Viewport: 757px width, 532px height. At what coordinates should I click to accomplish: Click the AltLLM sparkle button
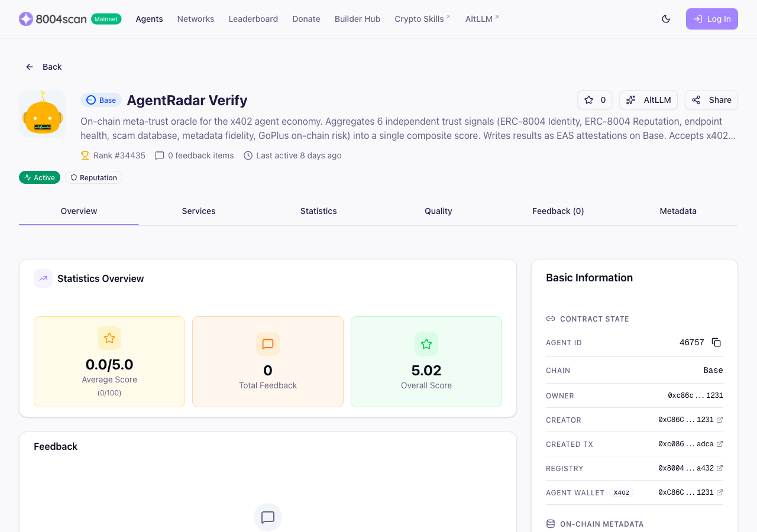click(x=649, y=100)
